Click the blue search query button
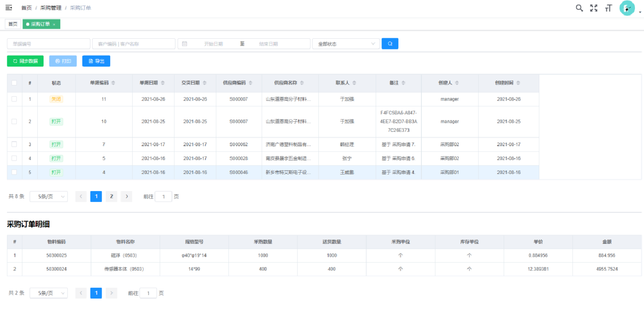Image resolution: width=644 pixels, height=317 pixels. 390,44
